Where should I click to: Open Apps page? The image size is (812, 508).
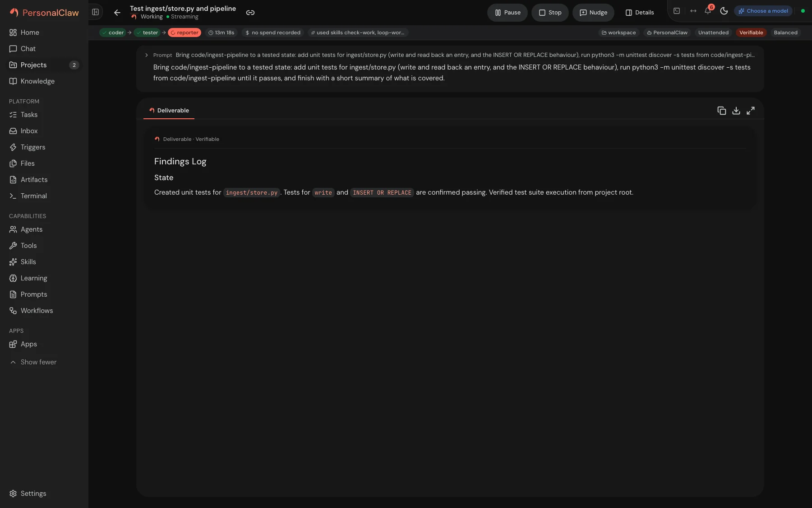tap(44, 344)
